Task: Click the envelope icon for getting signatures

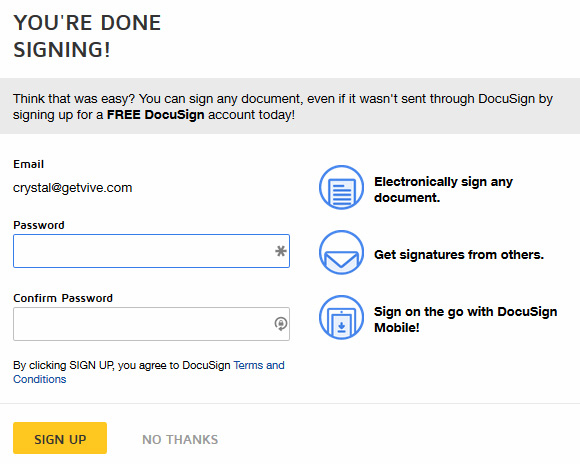Action: 341,252
